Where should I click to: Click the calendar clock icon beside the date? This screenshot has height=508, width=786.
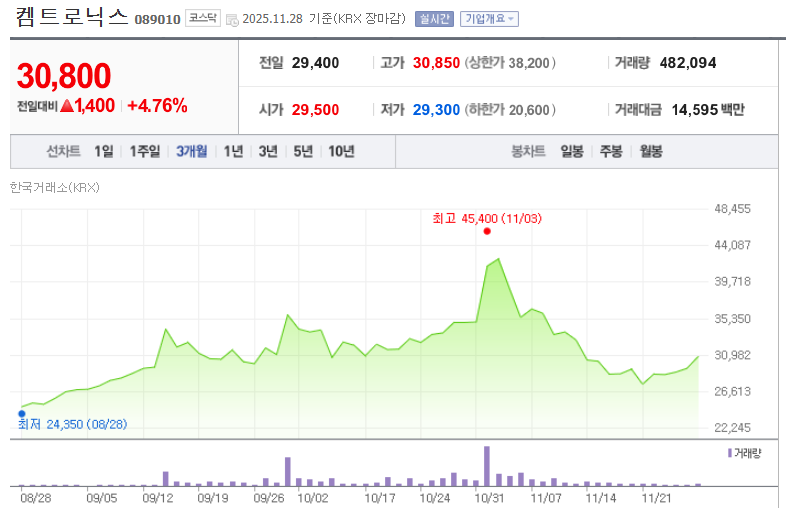[x=232, y=20]
